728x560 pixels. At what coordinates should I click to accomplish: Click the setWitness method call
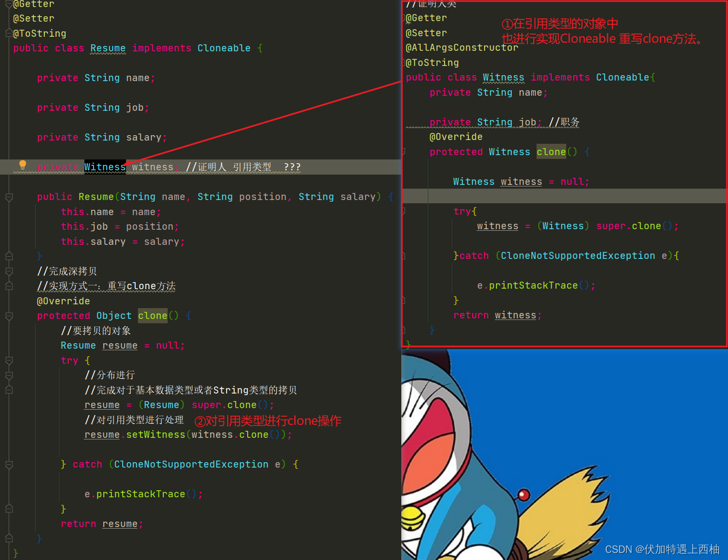click(155, 435)
